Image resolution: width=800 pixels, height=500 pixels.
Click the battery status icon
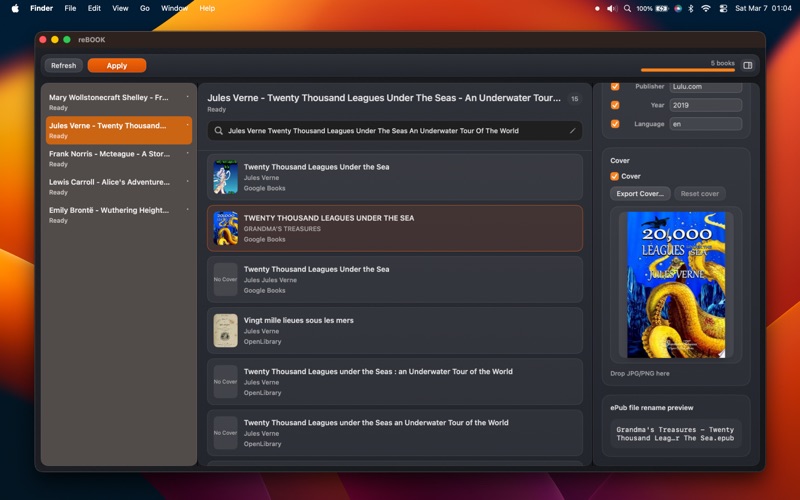click(x=662, y=8)
